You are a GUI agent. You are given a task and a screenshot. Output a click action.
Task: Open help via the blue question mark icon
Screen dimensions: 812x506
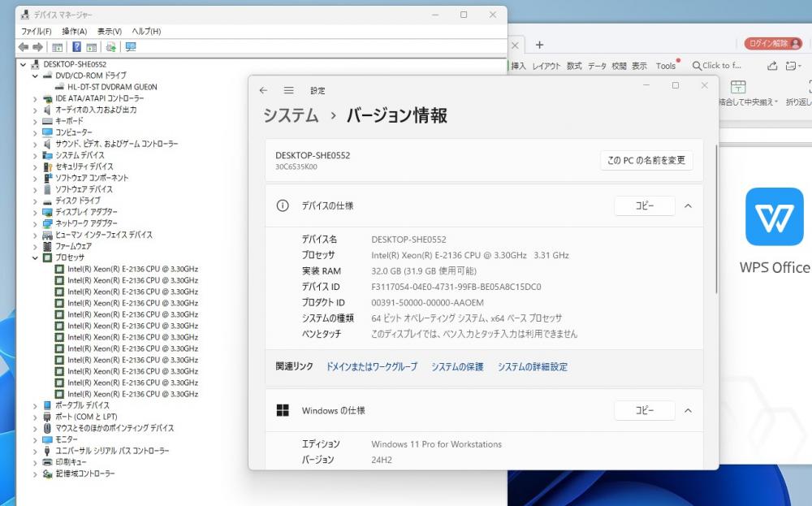[x=76, y=47]
